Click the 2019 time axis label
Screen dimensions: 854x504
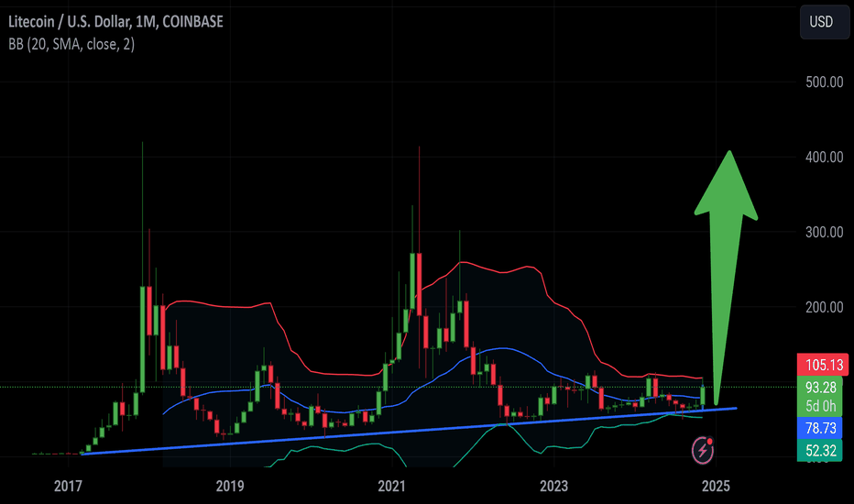point(230,486)
